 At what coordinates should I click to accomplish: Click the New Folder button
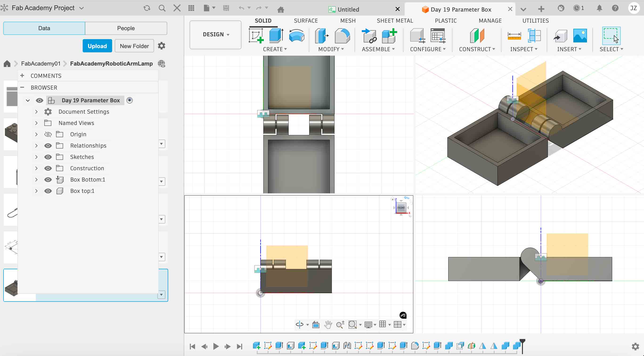(134, 46)
